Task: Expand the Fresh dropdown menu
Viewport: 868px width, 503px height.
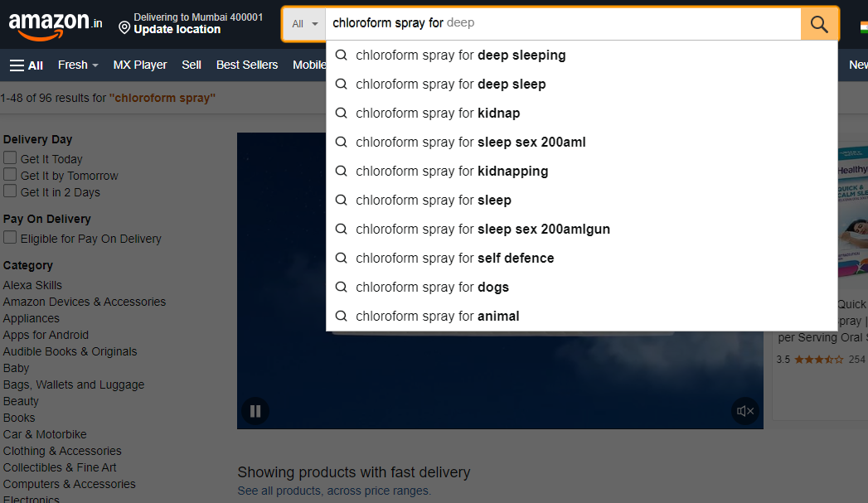Action: [x=78, y=65]
